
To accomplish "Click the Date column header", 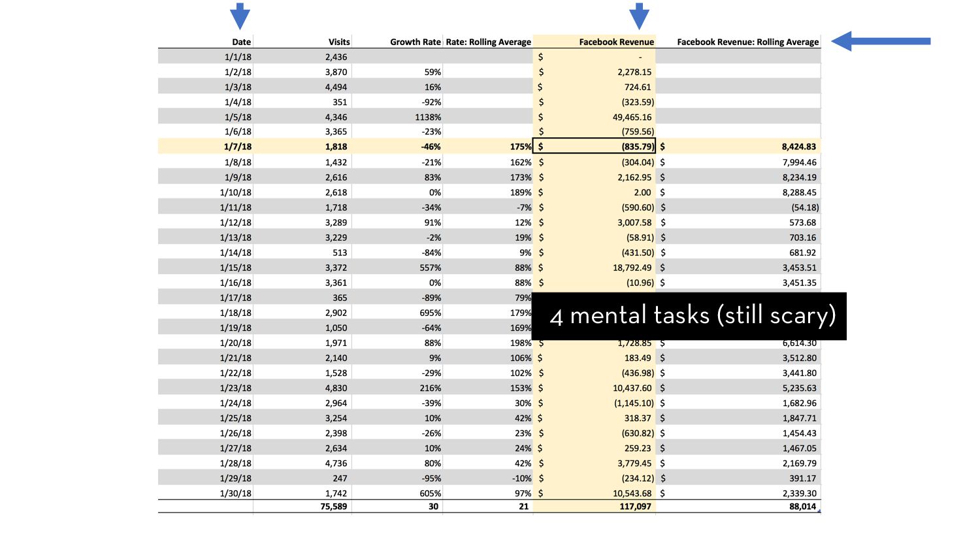I will 241,42.
